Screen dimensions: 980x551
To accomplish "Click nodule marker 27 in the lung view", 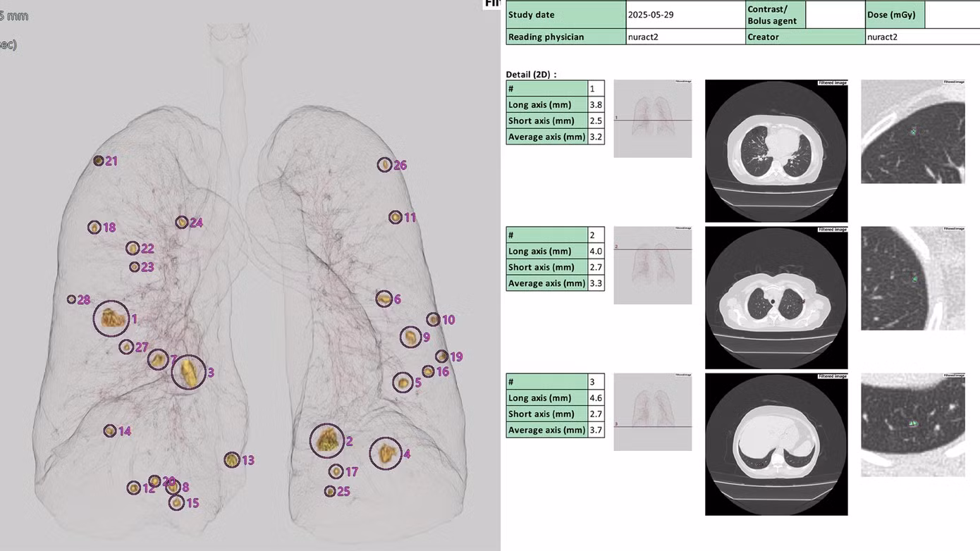I will [126, 347].
